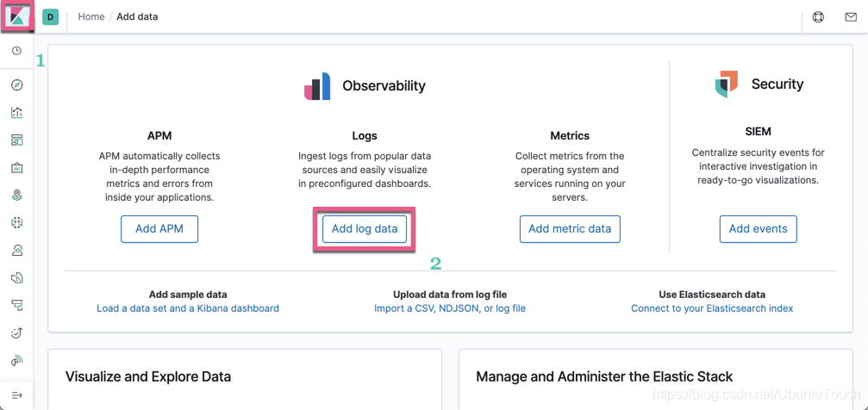Open the D space selector avatar
Screen dimensions: 868x410
tap(50, 16)
